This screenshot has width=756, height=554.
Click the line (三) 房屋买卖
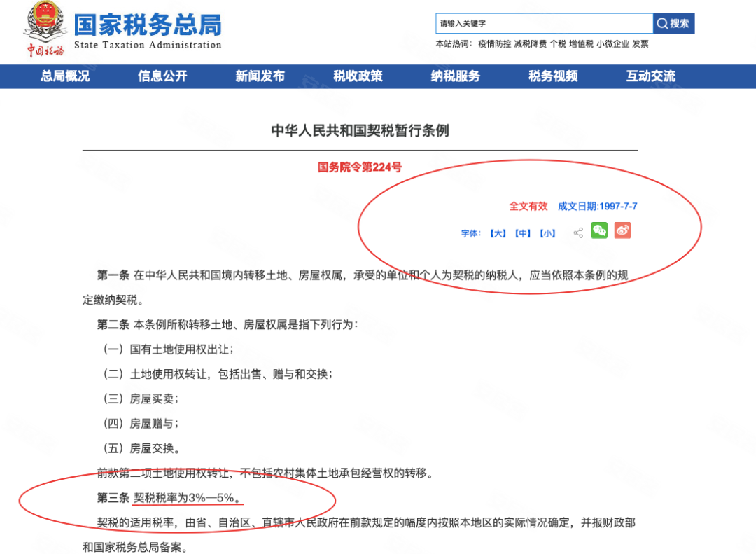tap(140, 399)
